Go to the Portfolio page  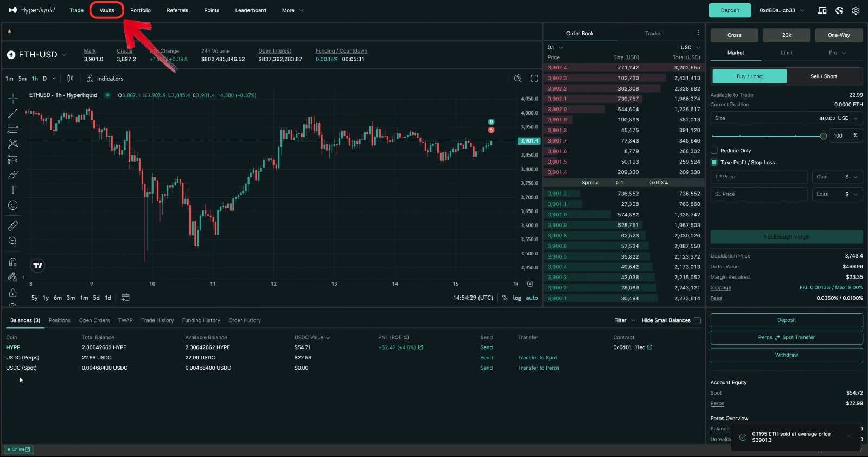pyautogui.click(x=141, y=10)
